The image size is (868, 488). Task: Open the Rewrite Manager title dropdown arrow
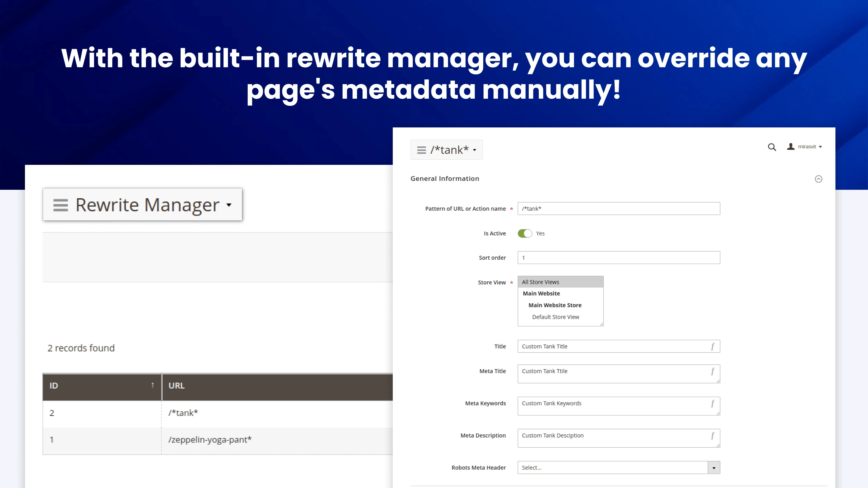[229, 205]
